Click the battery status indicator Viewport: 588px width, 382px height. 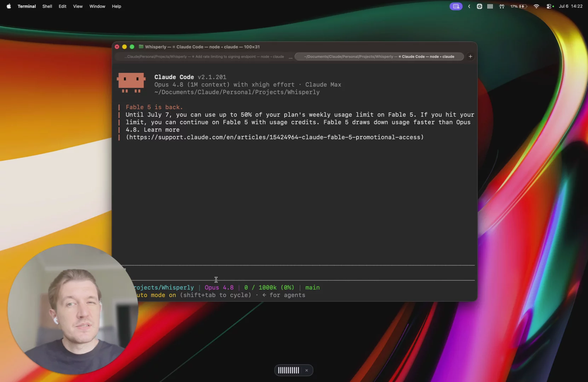point(519,6)
